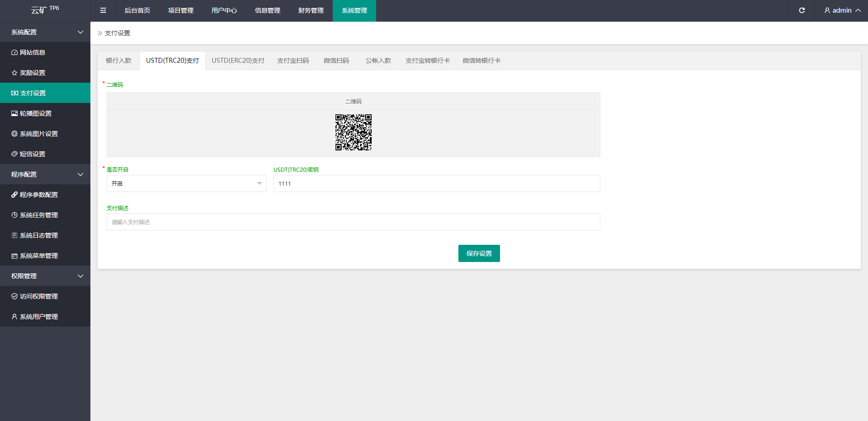Click the 保存设置 button

[x=479, y=253]
